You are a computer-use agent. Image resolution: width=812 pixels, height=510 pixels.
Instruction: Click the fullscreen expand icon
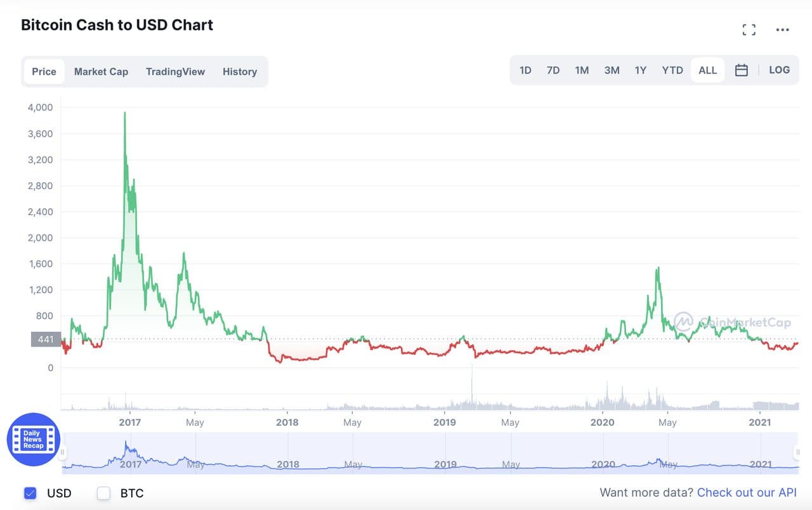(x=749, y=30)
